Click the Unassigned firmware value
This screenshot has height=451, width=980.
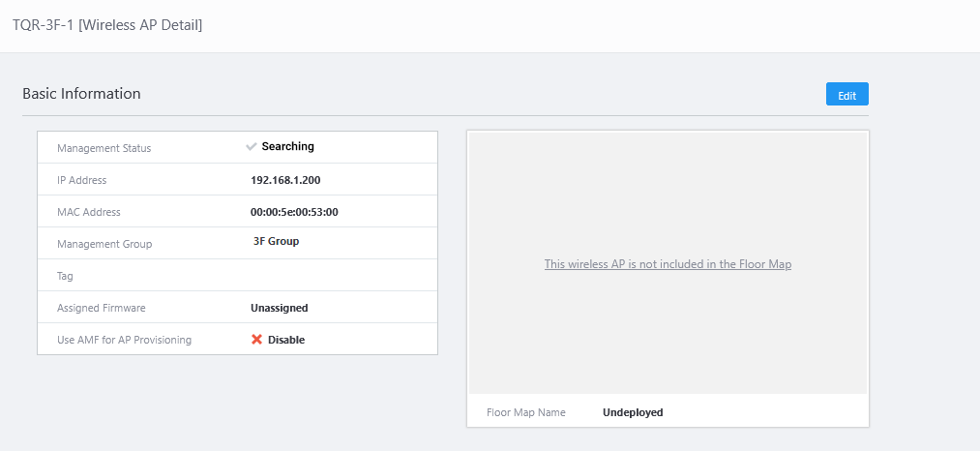point(279,308)
